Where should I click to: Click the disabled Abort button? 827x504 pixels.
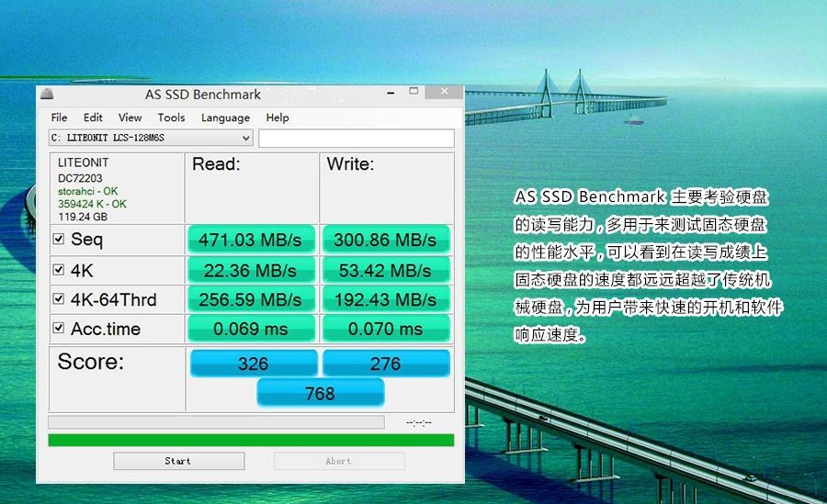click(x=339, y=461)
